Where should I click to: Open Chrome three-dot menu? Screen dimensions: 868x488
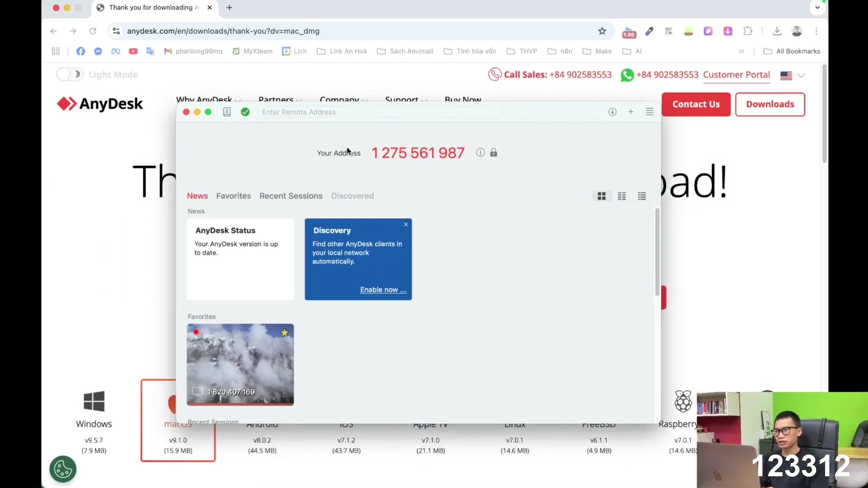tap(816, 31)
